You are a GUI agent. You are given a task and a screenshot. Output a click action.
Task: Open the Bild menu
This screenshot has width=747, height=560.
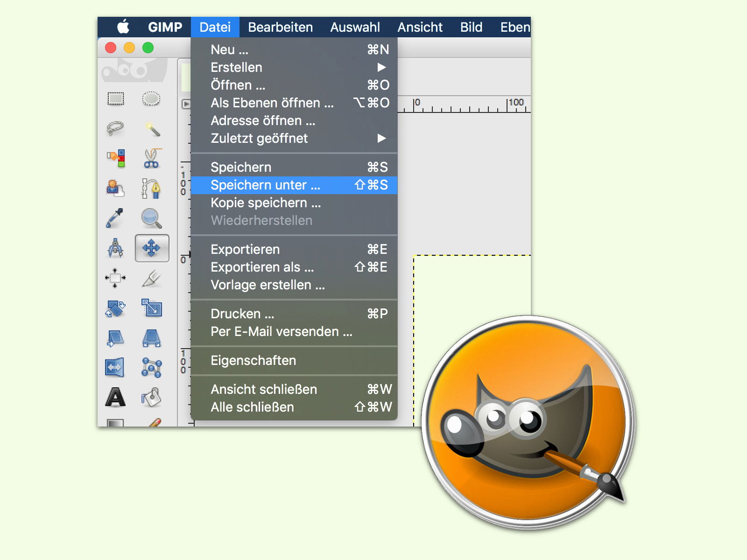point(472,27)
